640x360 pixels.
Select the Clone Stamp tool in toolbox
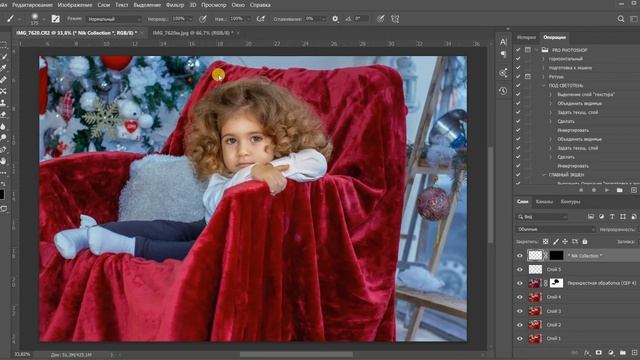pos(4,102)
